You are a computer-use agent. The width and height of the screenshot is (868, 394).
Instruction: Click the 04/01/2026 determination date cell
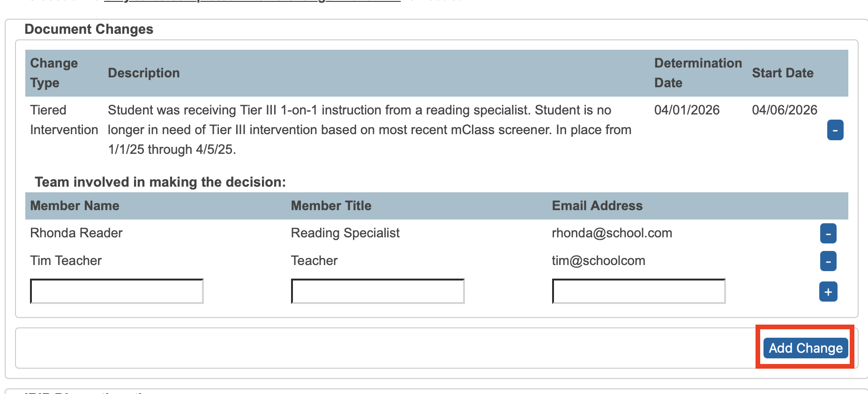(x=687, y=110)
